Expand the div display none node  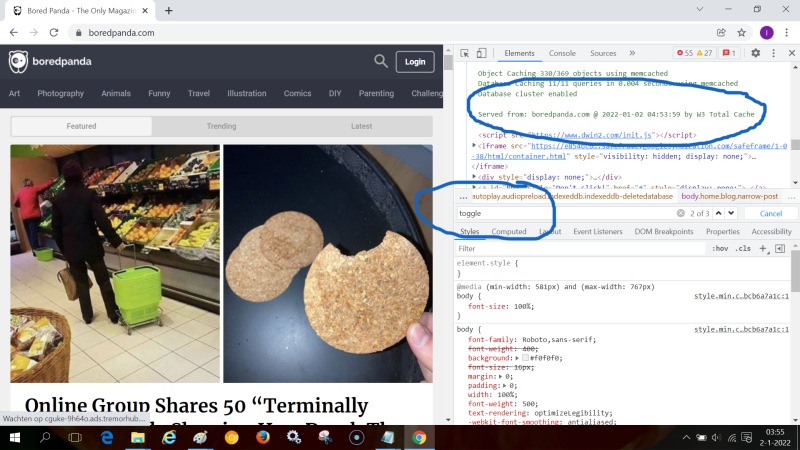pos(474,177)
